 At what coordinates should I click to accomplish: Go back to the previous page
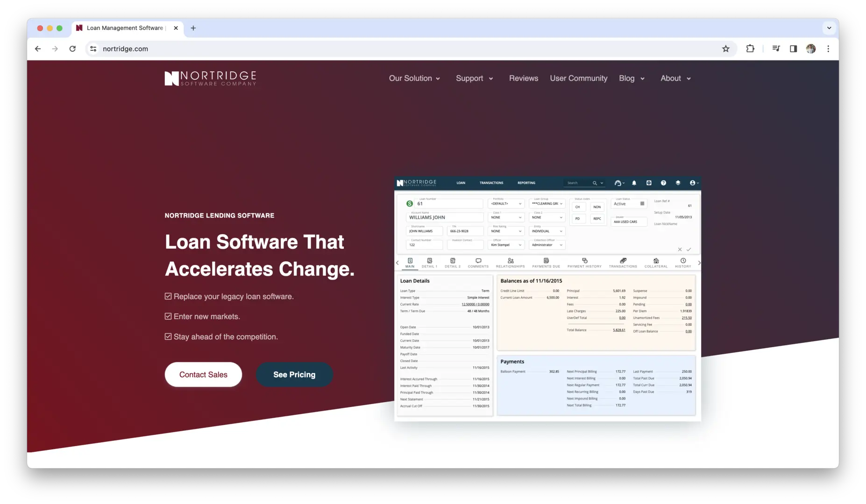click(x=38, y=49)
